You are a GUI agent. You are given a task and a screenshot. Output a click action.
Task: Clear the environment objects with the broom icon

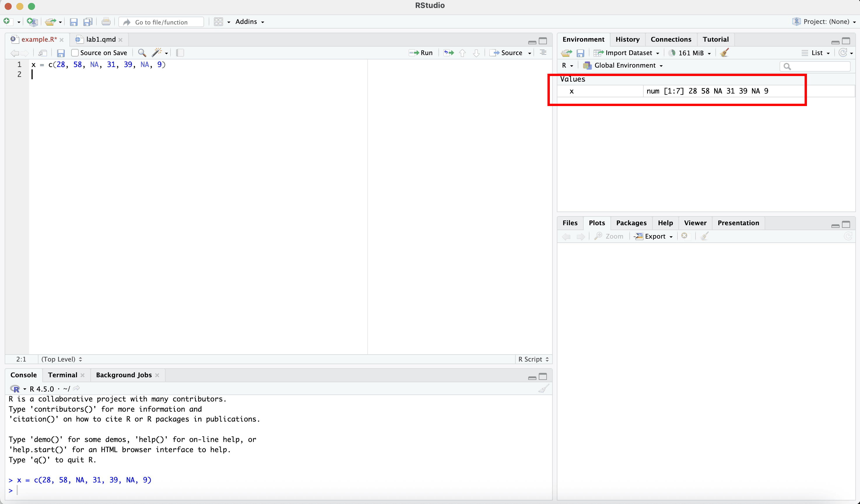[724, 53]
